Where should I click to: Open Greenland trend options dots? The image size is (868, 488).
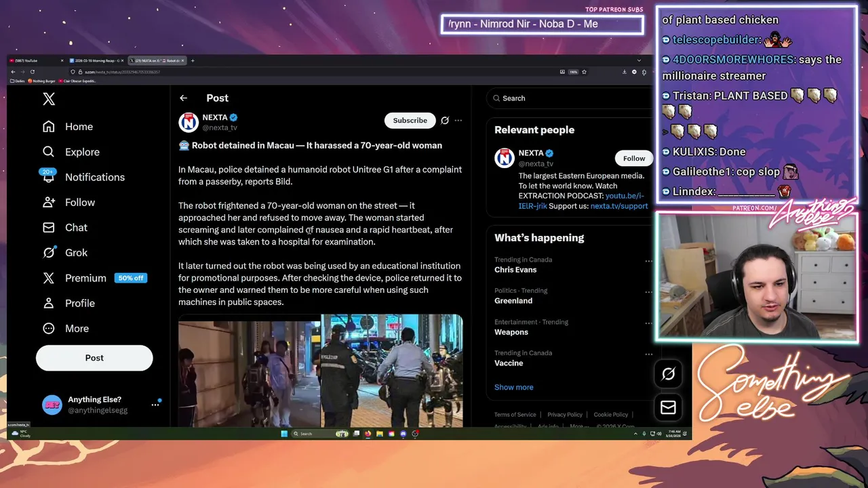tap(648, 292)
